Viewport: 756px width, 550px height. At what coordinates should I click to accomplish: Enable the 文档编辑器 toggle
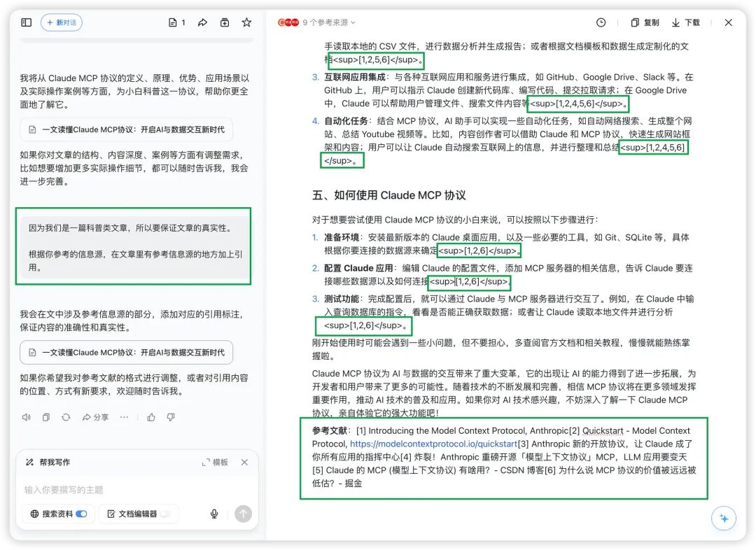(x=165, y=514)
